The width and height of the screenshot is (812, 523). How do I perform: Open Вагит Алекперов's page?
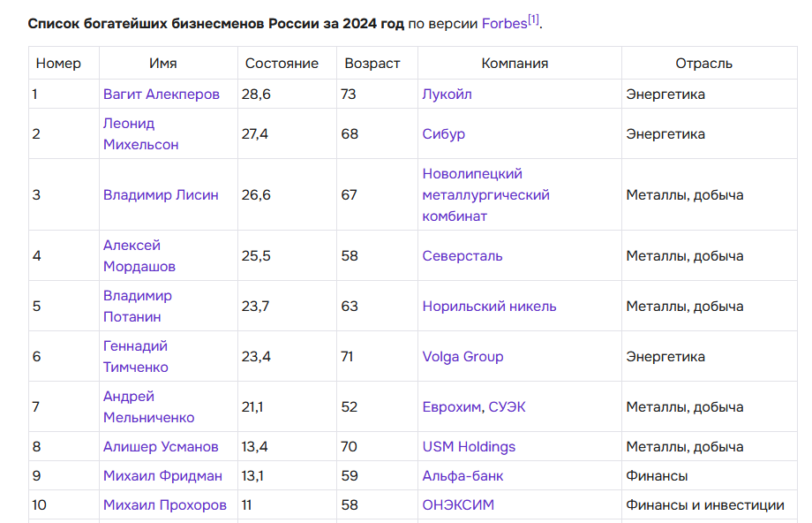click(161, 94)
